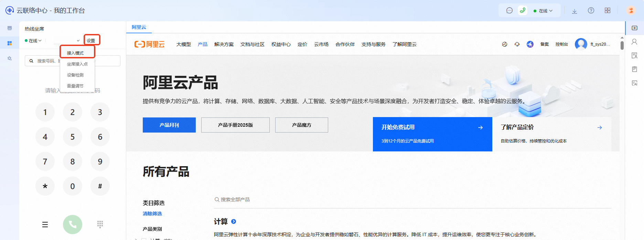Image resolution: width=644 pixels, height=240 pixels.
Task: Click the headset support icon in Aliyun header
Action: [517, 44]
